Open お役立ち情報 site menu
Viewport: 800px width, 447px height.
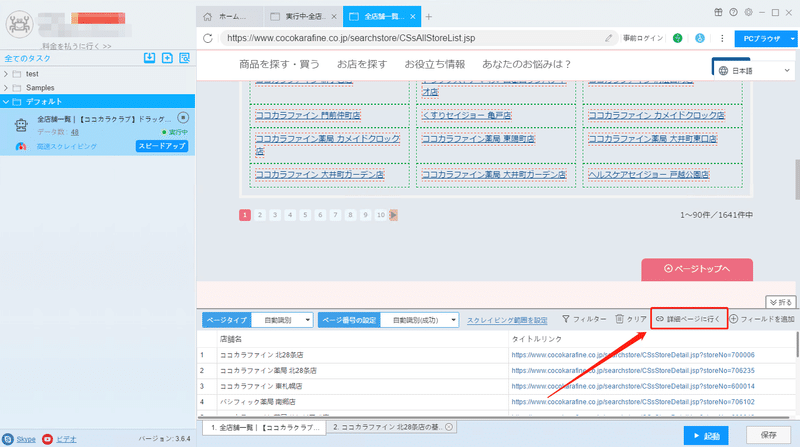coord(435,64)
